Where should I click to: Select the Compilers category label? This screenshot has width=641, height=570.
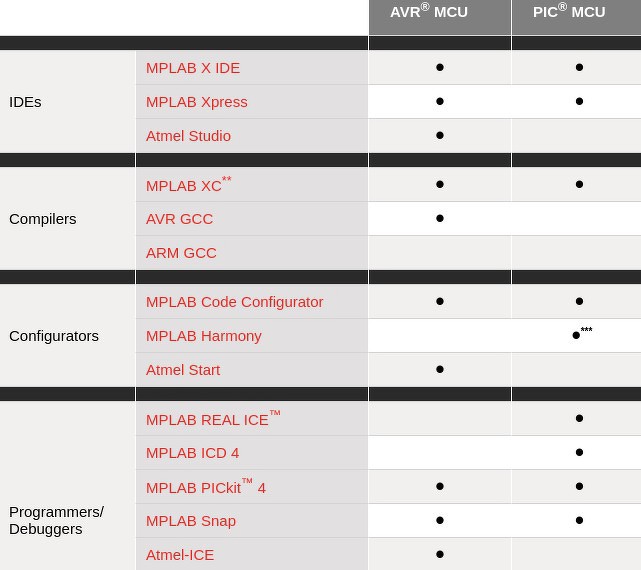[43, 219]
